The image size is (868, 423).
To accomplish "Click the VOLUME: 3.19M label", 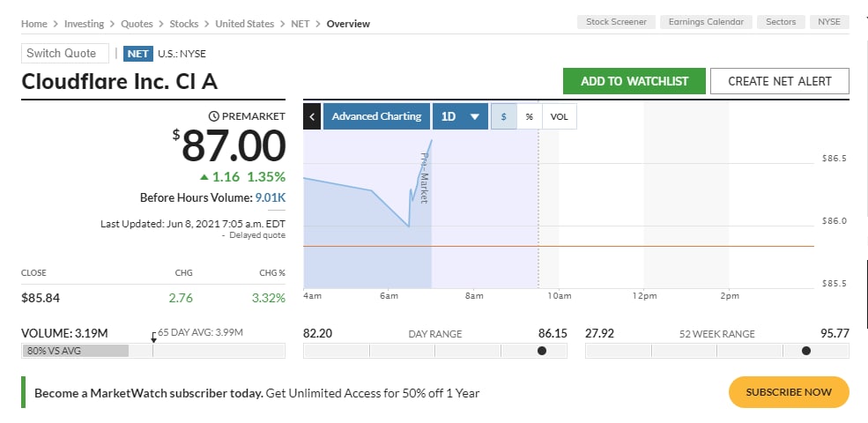I will [x=64, y=333].
